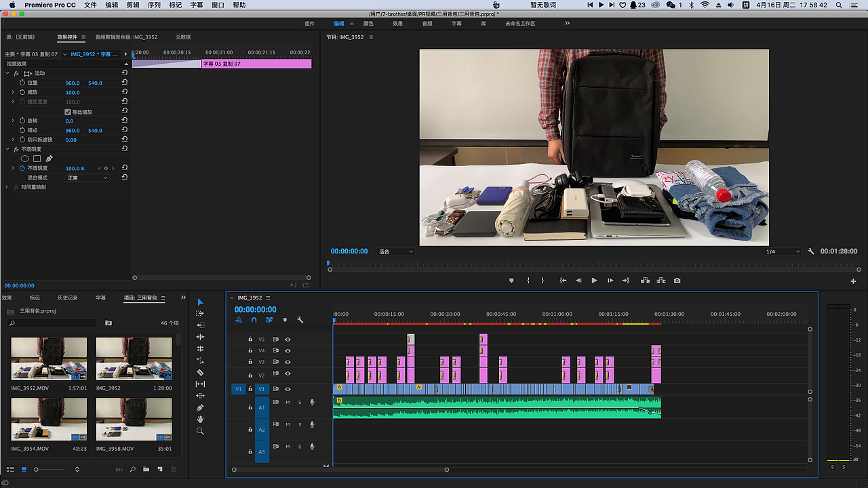
Task: Hide track V1 with eye icon
Action: 288,389
